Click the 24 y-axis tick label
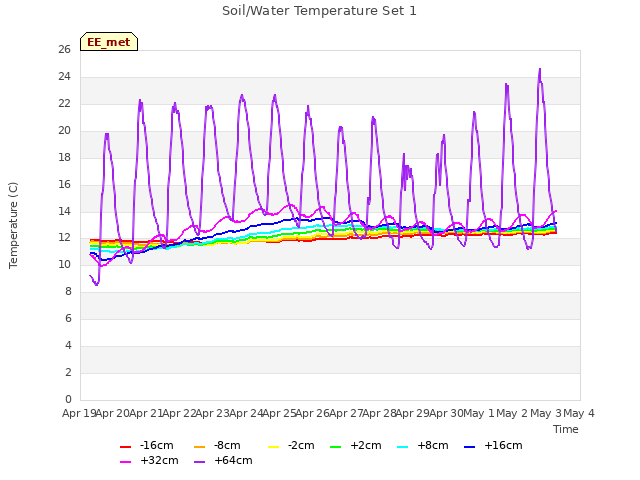The image size is (640, 480). [64, 76]
